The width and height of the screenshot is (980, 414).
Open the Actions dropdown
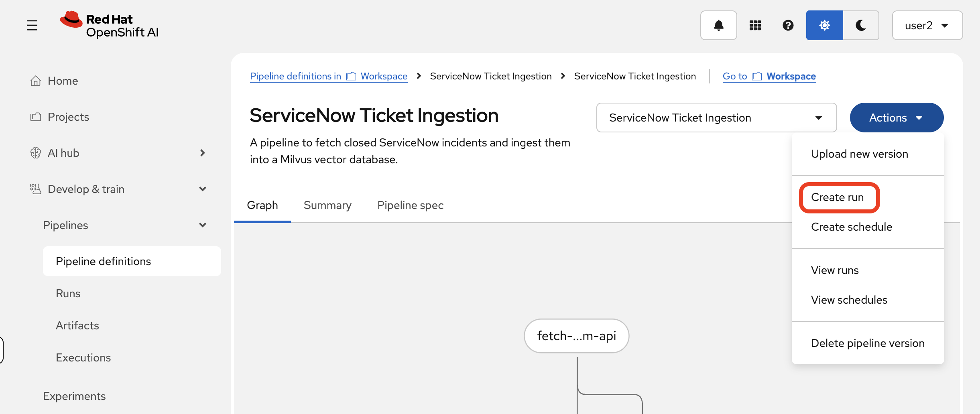pyautogui.click(x=897, y=118)
